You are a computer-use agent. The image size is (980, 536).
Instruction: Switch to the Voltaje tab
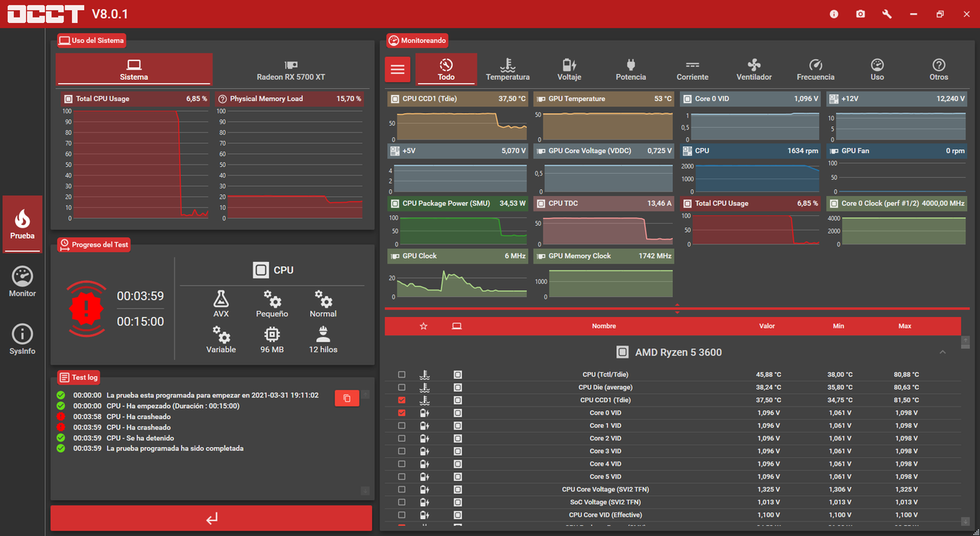tap(569, 70)
